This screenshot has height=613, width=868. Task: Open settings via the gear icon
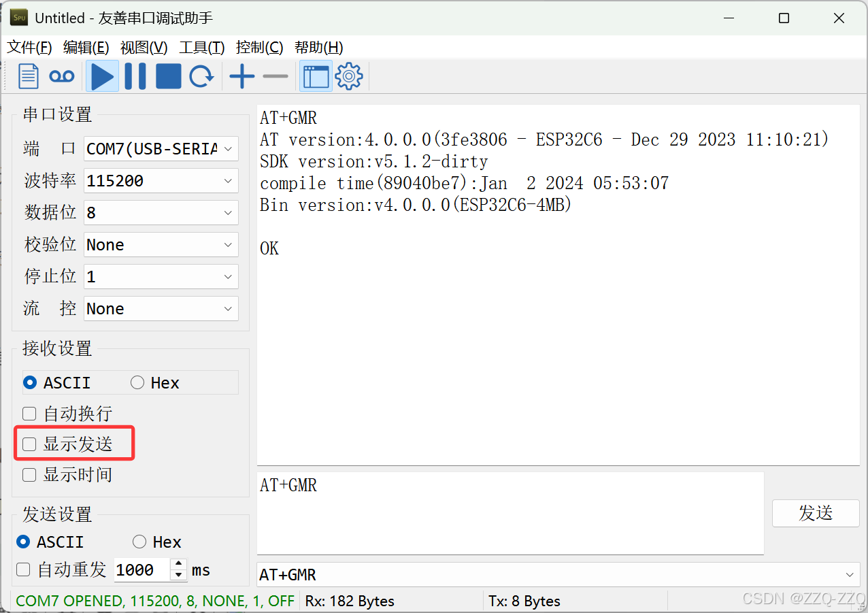349,76
